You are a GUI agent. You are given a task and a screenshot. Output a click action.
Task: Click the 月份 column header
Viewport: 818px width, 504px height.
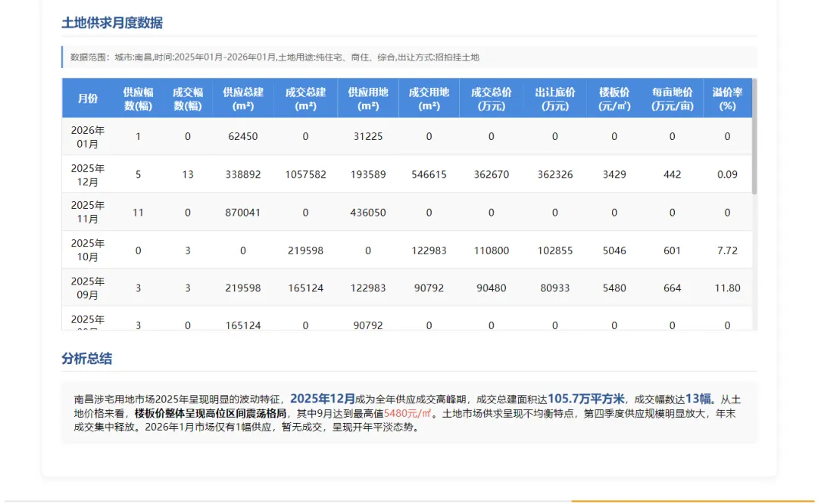88,98
